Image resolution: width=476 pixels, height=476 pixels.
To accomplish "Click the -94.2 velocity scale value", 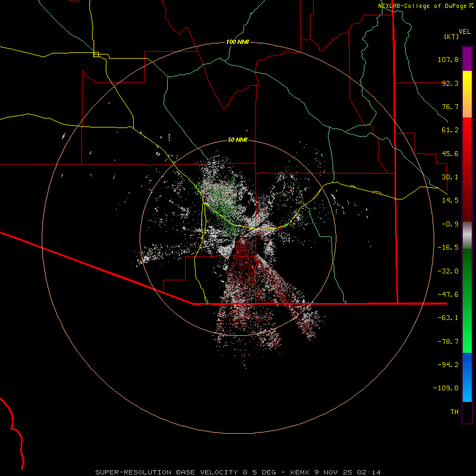I will [x=448, y=365].
